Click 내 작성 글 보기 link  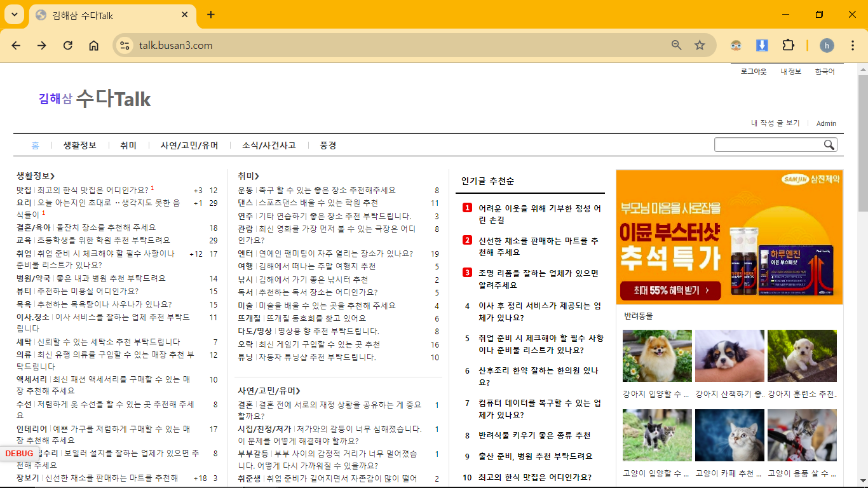click(x=775, y=123)
